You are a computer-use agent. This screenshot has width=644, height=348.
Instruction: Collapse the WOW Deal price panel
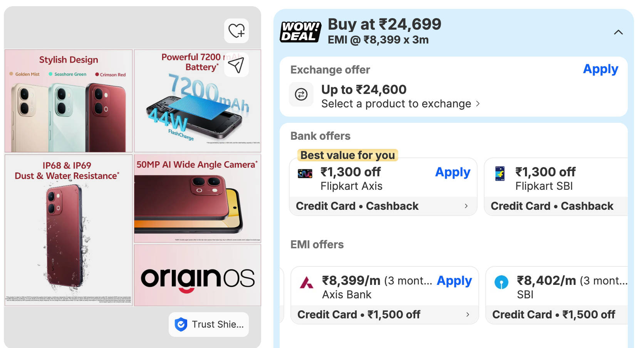(618, 32)
